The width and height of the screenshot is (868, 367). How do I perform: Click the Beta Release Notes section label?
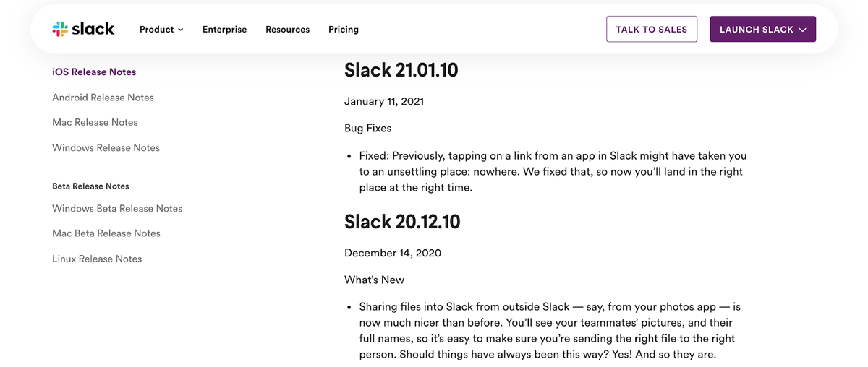pos(90,186)
